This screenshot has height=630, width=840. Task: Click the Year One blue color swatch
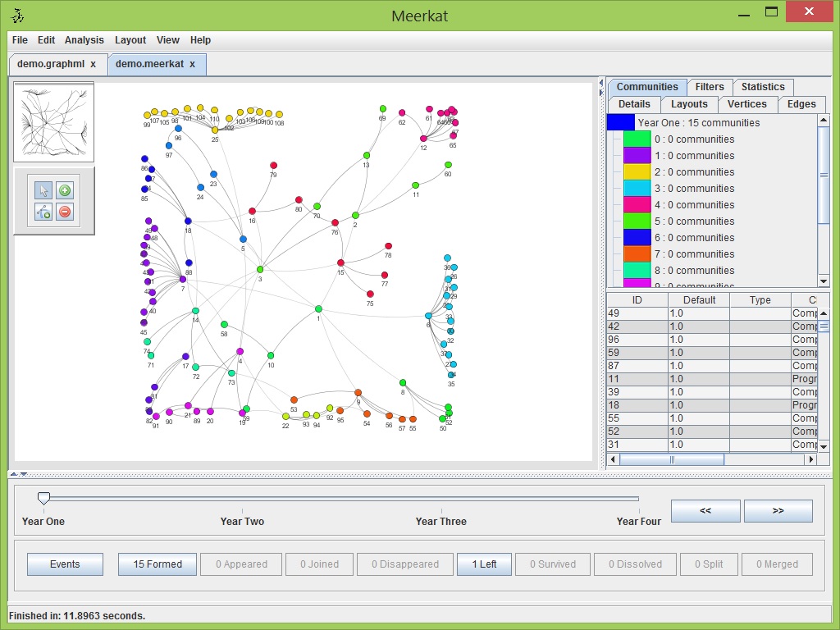[621, 122]
